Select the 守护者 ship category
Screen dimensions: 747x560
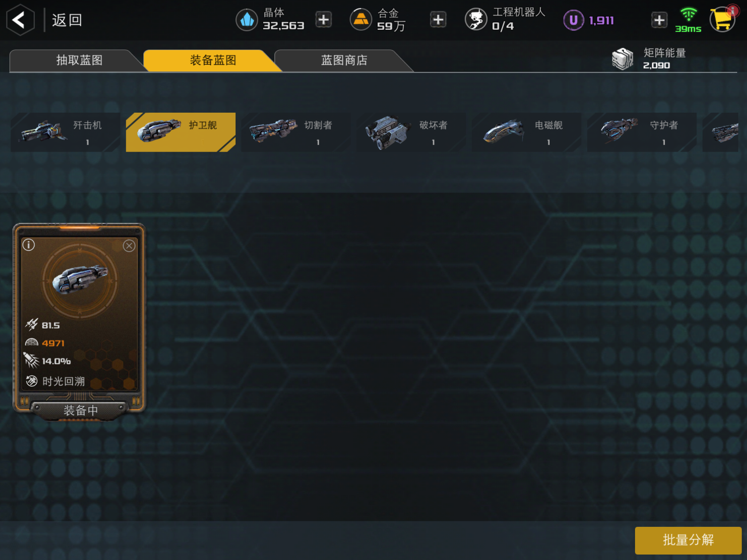pos(642,132)
